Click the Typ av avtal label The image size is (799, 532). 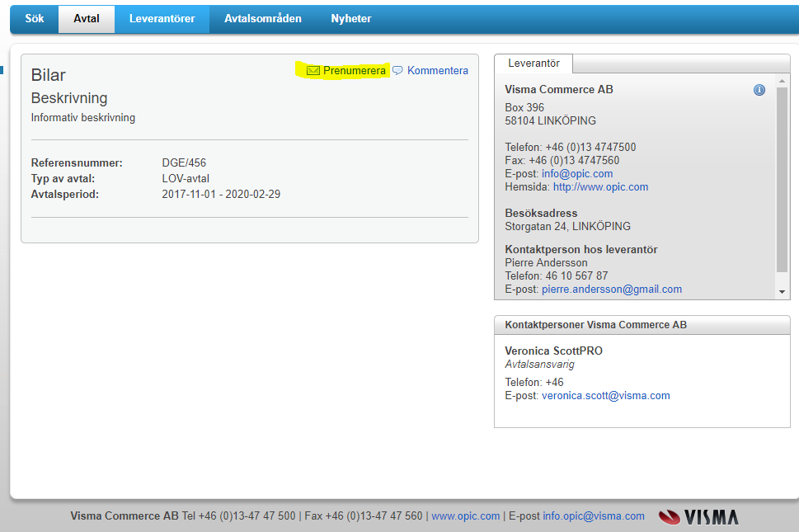(x=63, y=179)
